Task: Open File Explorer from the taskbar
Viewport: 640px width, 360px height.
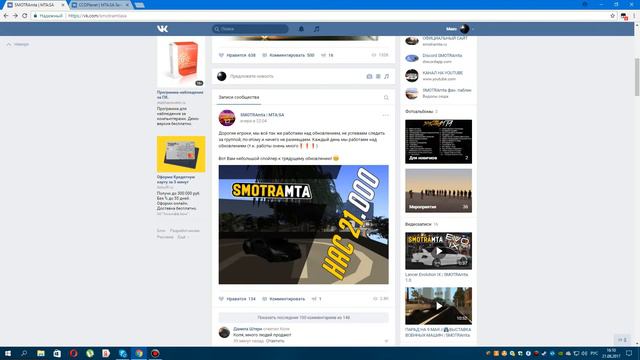Action: coord(40,353)
